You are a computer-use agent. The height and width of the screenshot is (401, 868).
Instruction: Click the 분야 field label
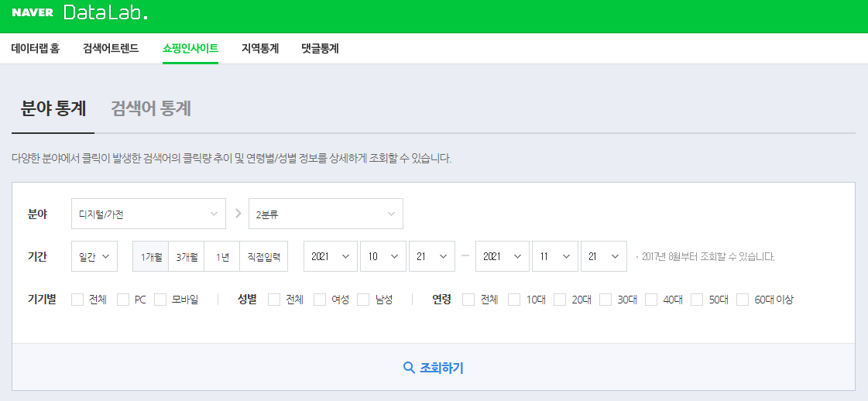[x=37, y=214]
